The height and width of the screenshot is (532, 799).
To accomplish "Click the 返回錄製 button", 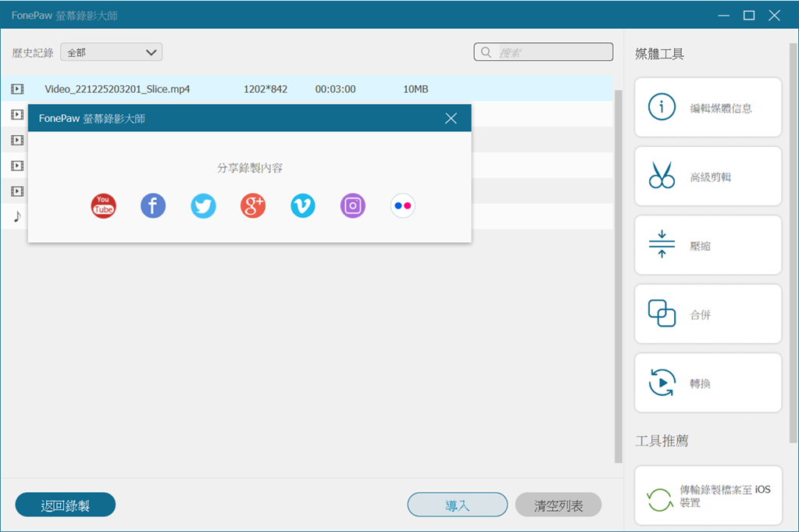I will click(66, 505).
